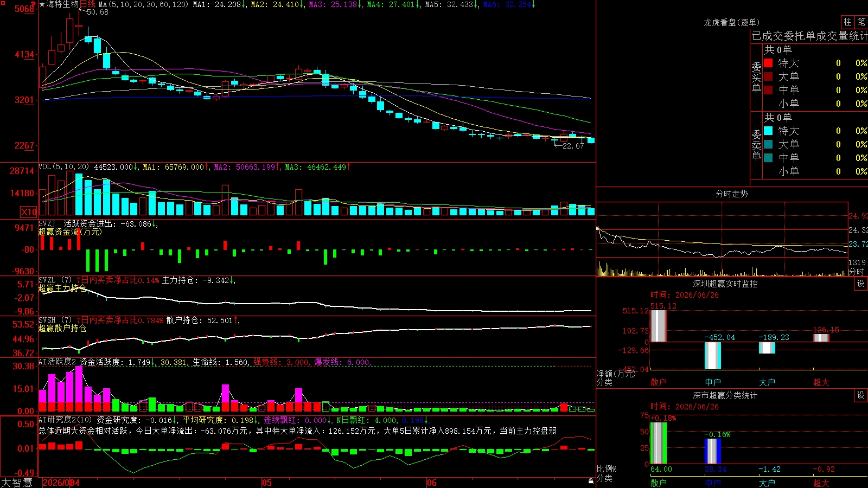
Task: Click the dark red 中单 swatch under 委买单
Action: [768, 90]
